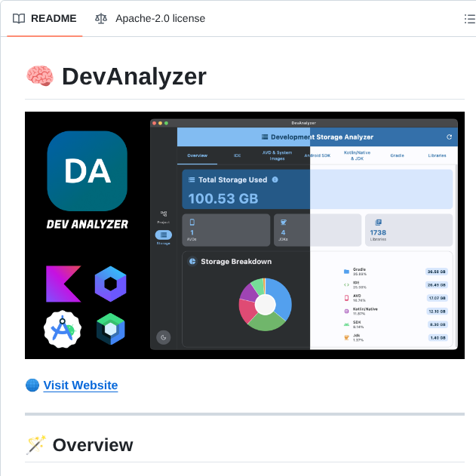Click the purple hexagon logo in the banner

(x=110, y=284)
